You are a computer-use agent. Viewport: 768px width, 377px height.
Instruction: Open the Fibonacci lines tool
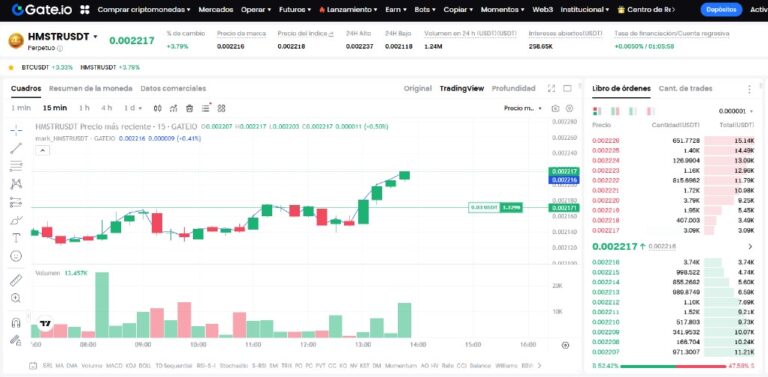16,166
